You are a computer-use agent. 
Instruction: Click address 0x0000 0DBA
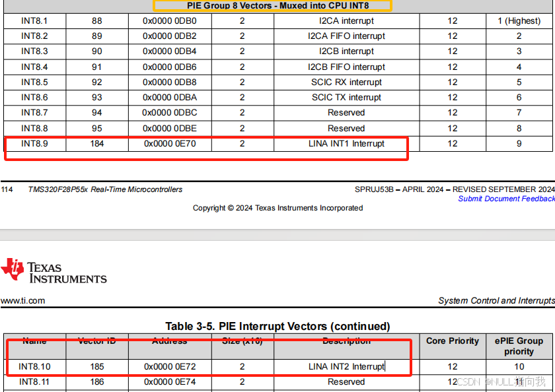pos(170,97)
